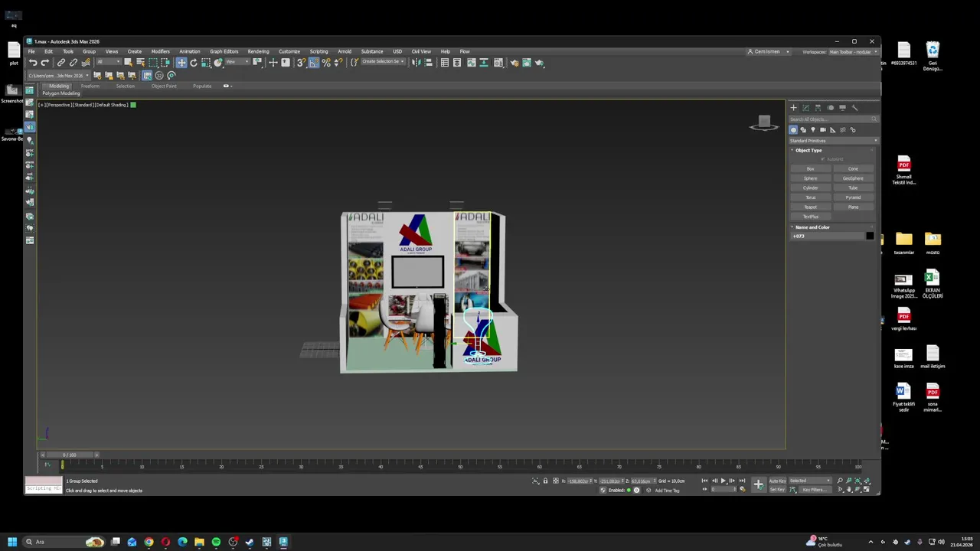Click the Undo arrow in main toolbar

(33, 63)
